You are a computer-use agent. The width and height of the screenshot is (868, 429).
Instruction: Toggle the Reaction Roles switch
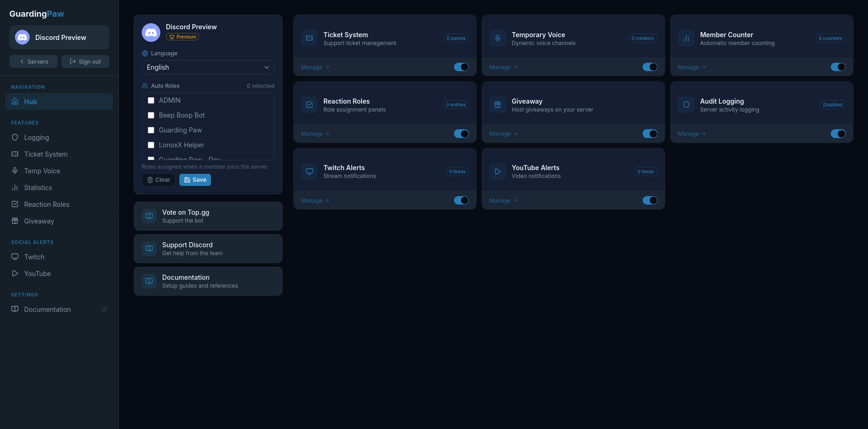point(461,134)
